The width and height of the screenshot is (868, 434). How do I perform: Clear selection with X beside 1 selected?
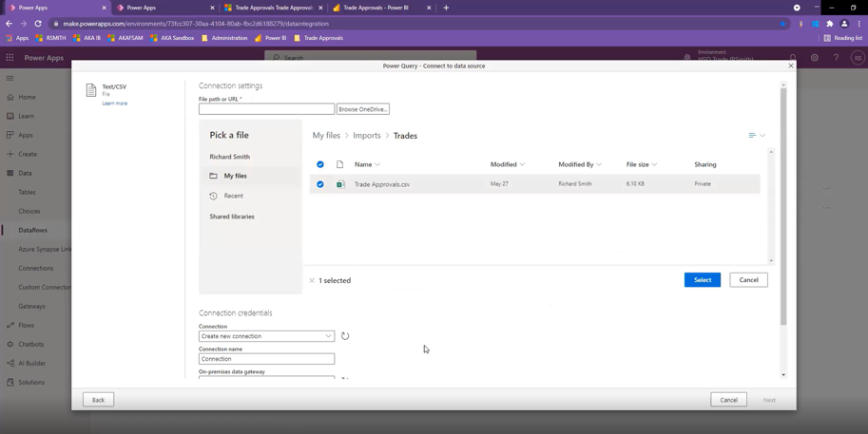coord(312,280)
